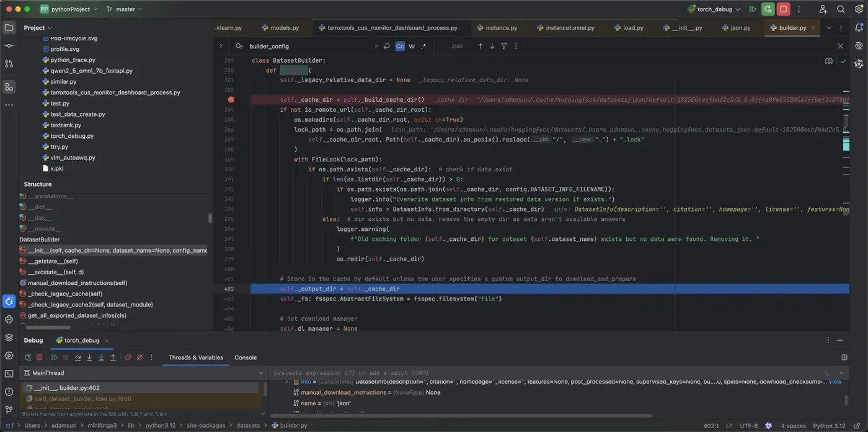The width and height of the screenshot is (868, 432).
Task: Switch to the models.py tab
Action: pos(280,28)
